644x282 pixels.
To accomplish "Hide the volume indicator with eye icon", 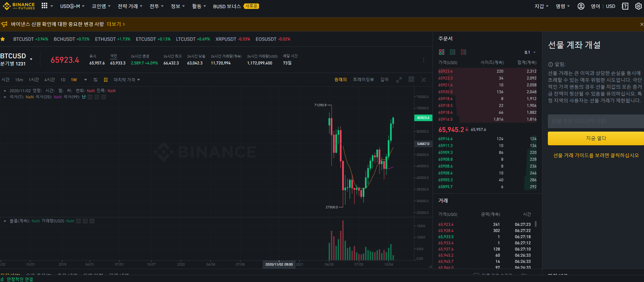I will 78,221.
